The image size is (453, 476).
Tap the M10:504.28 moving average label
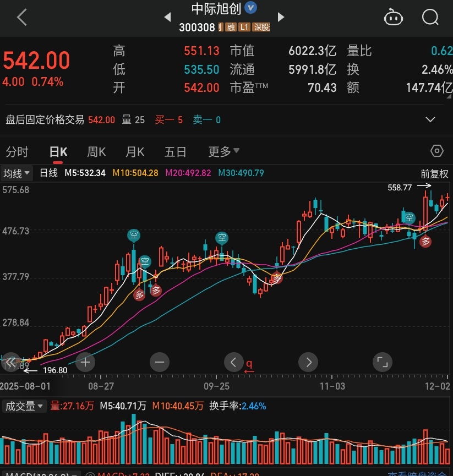[x=135, y=173]
